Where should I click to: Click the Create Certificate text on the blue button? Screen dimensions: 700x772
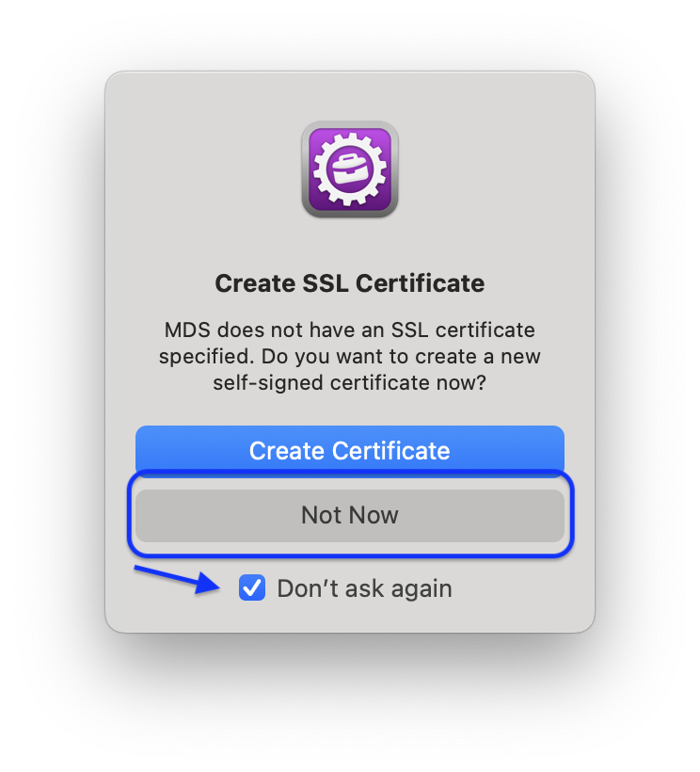click(350, 451)
